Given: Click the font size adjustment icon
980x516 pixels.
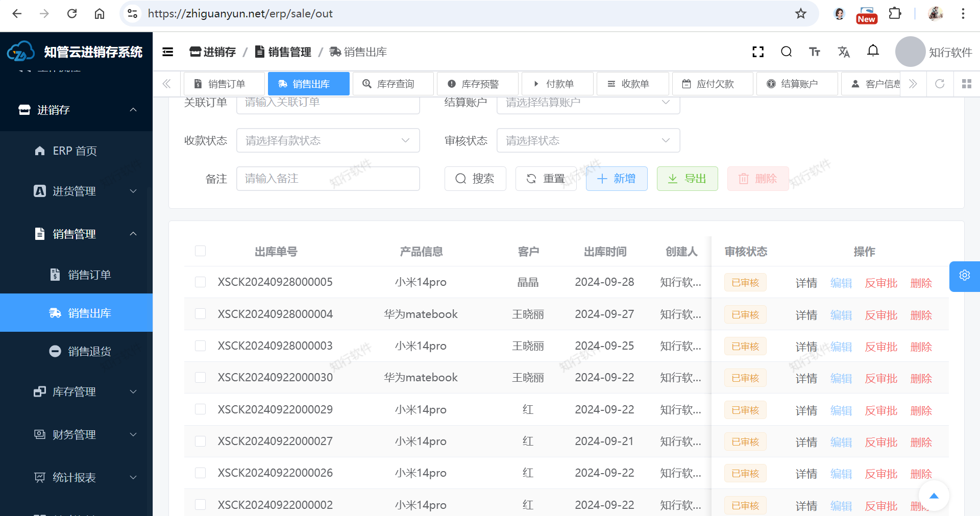Looking at the screenshot, I should [x=815, y=52].
